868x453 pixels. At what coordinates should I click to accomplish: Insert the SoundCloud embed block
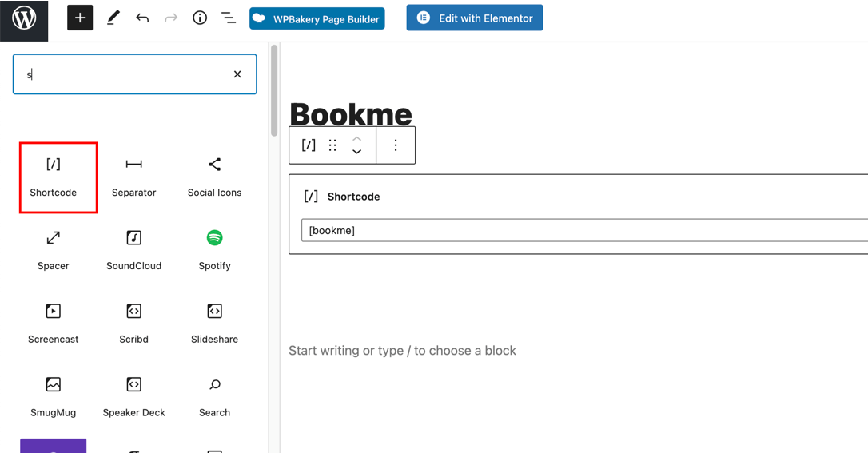[x=134, y=250]
